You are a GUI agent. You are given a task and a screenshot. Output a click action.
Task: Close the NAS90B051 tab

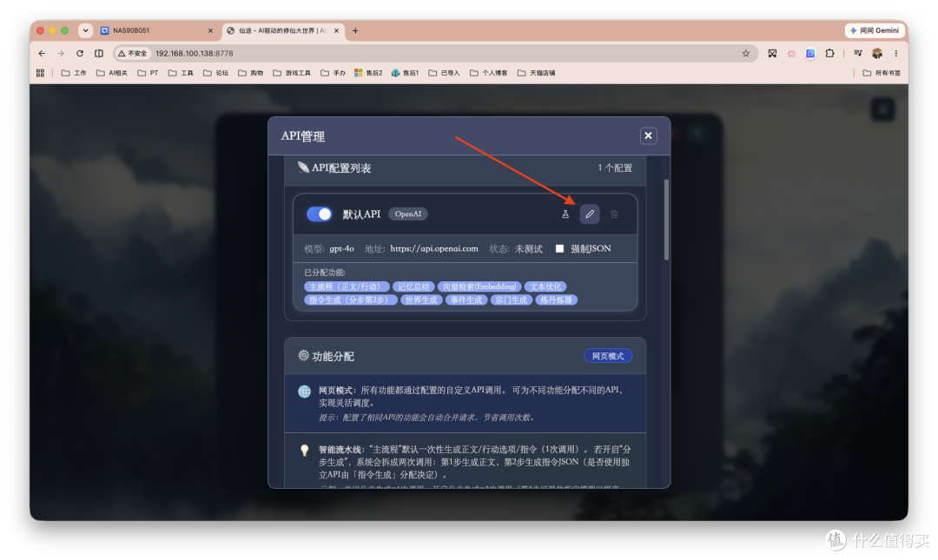(x=210, y=30)
